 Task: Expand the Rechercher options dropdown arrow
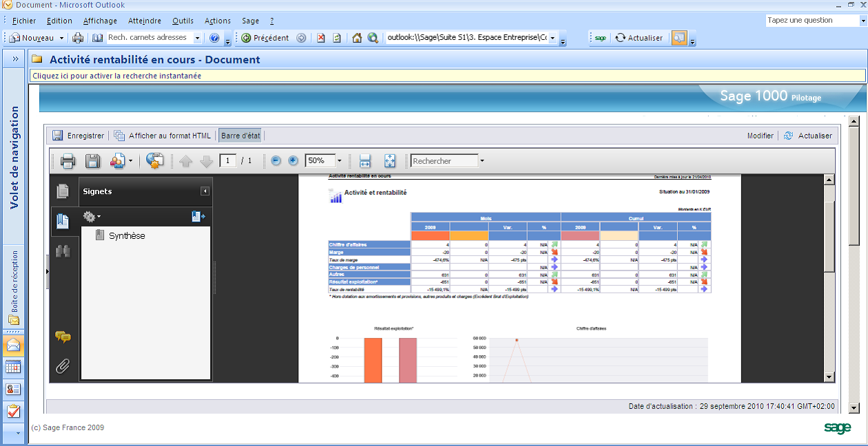tap(482, 161)
